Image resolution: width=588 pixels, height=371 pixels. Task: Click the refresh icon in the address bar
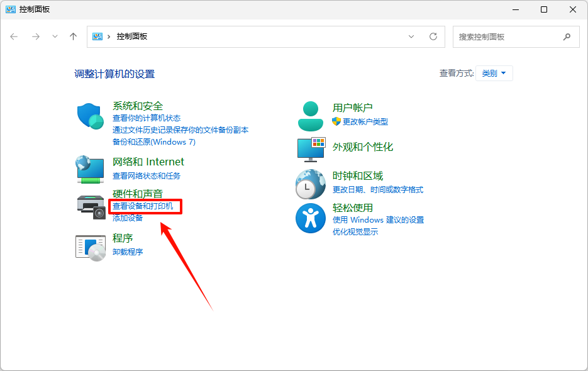point(433,36)
